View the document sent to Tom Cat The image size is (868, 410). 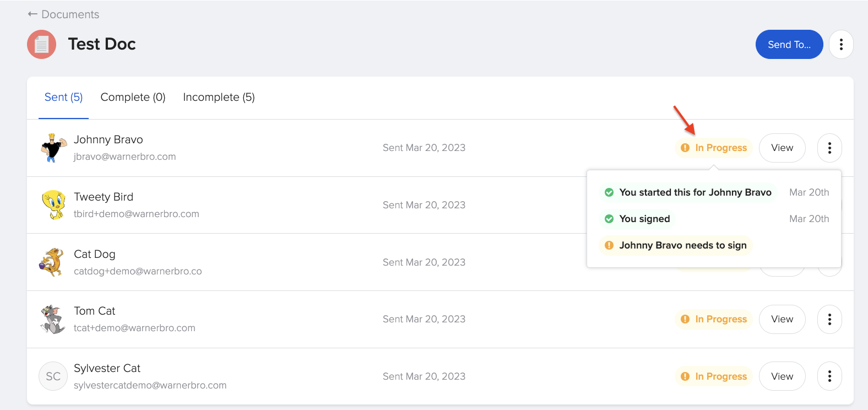(x=782, y=319)
